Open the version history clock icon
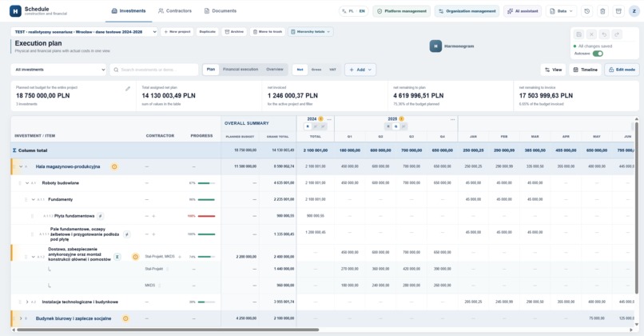644x336 pixels. [587, 11]
